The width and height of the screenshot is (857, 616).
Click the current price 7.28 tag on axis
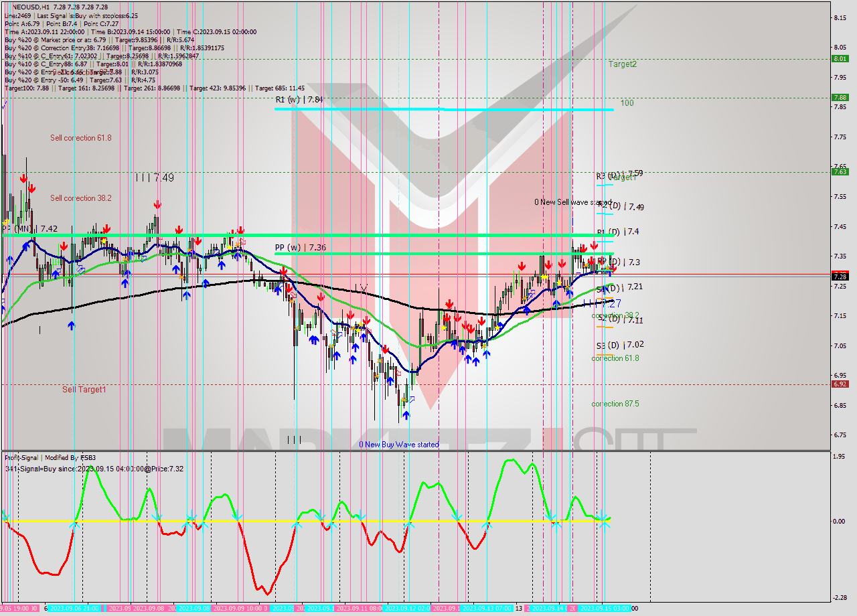point(840,276)
